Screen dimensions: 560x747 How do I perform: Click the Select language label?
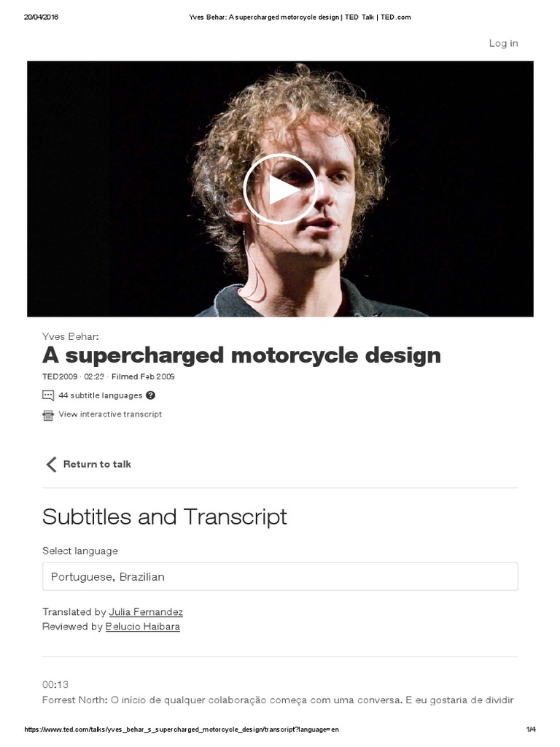coord(80,551)
